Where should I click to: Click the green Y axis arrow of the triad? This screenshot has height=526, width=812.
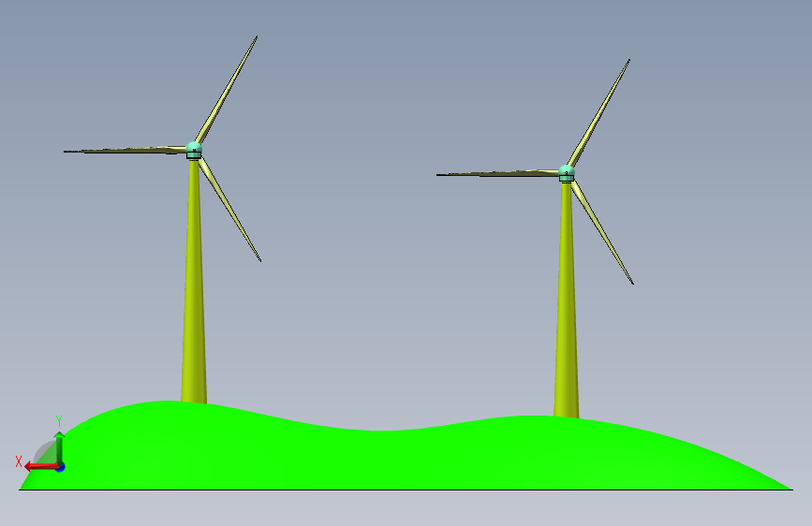60,448
